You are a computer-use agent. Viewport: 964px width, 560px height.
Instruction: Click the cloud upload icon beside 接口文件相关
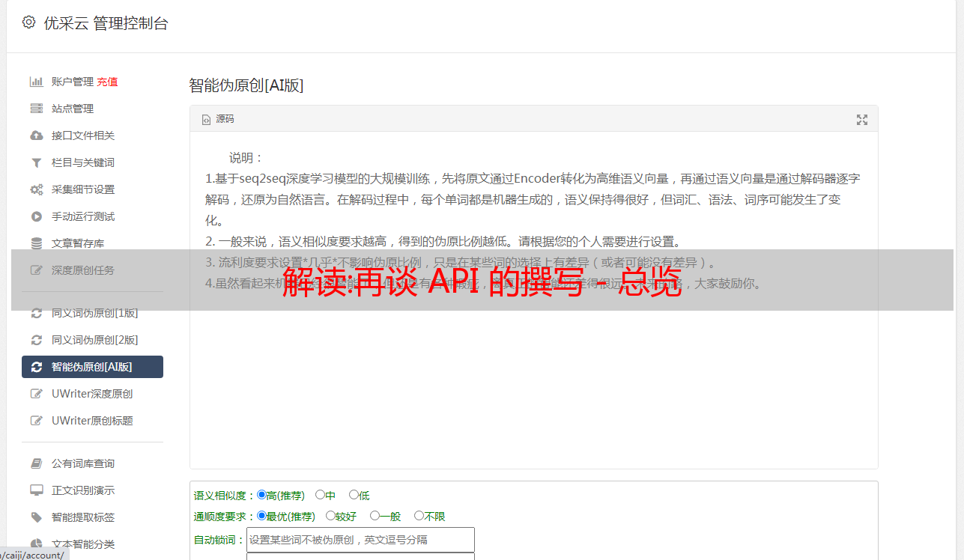pos(36,136)
